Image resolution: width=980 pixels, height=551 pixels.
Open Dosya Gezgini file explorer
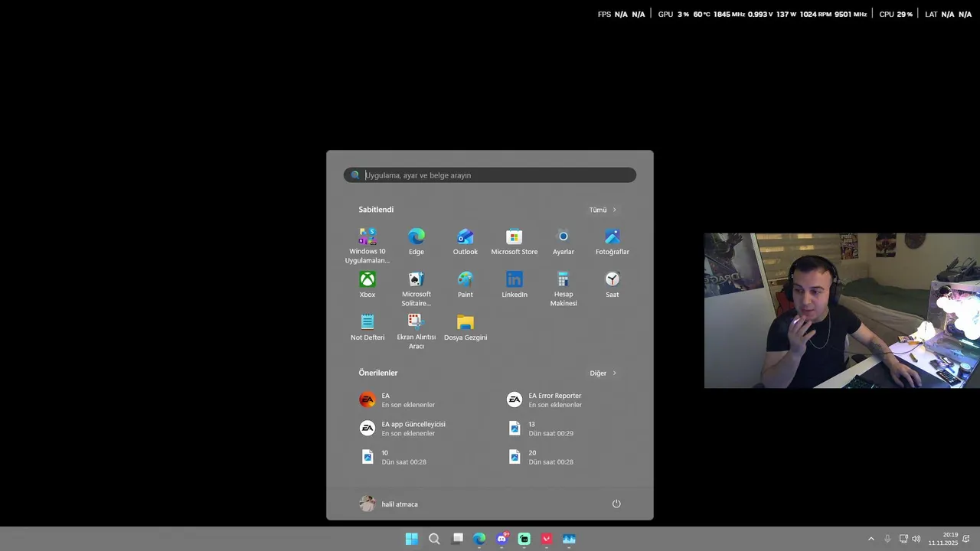click(x=465, y=328)
